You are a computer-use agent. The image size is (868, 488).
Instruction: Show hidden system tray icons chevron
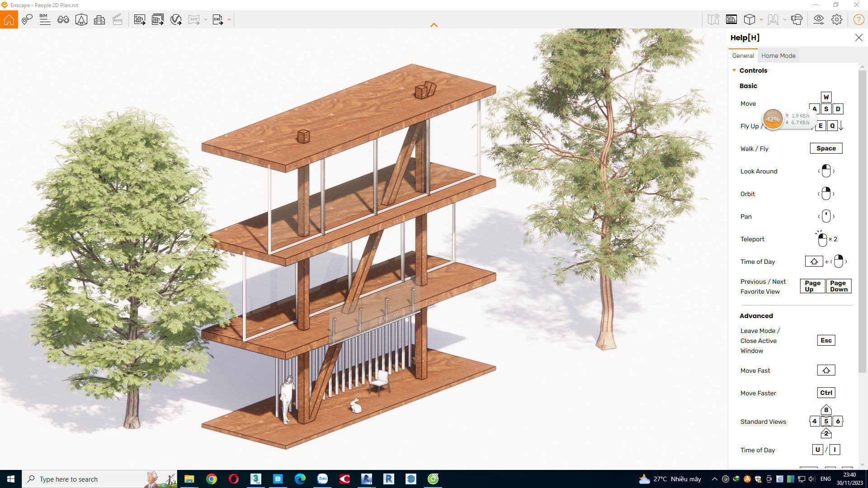point(714,479)
